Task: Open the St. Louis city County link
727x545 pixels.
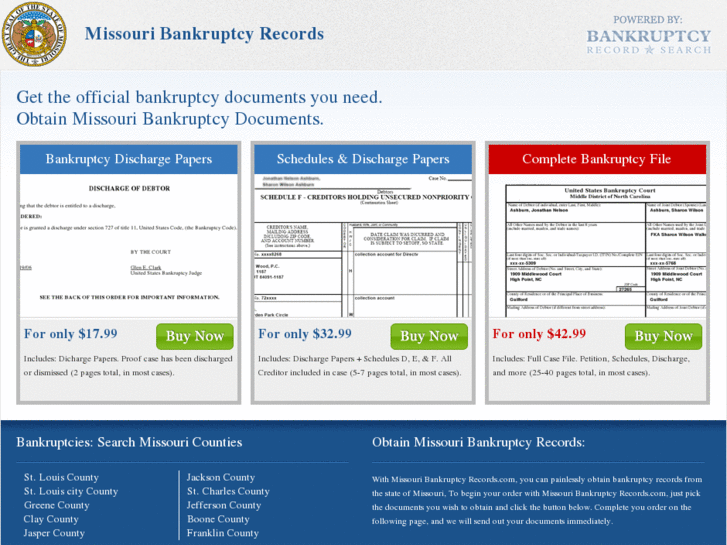Action: 71,491
